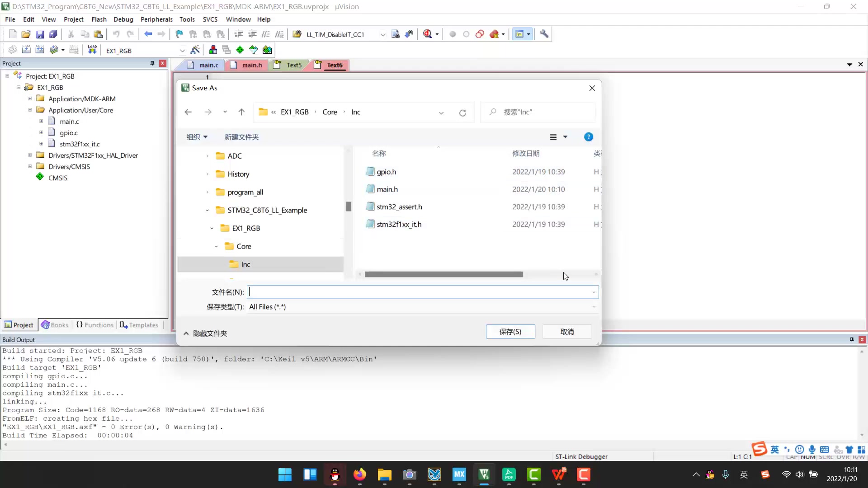This screenshot has height=488, width=868.
Task: Open the Flash menu
Action: pyautogui.click(x=99, y=19)
